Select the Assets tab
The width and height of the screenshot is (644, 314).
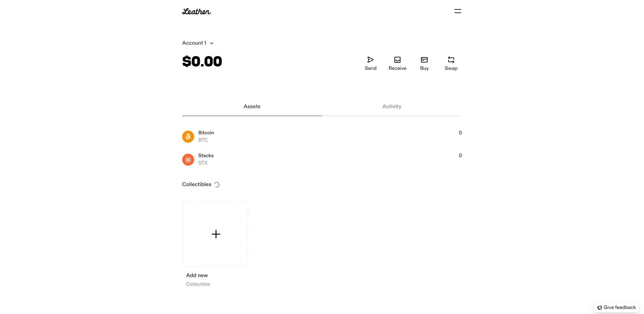click(x=252, y=106)
